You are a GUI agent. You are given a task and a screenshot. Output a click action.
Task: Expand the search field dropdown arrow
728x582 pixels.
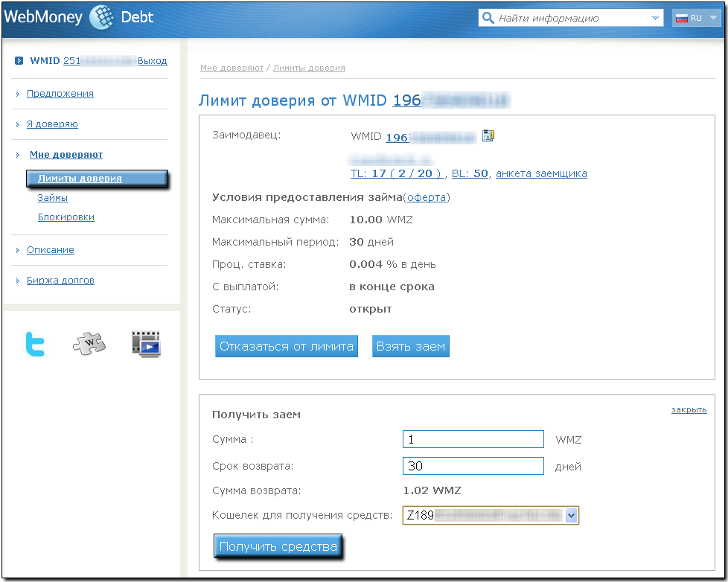coord(655,18)
